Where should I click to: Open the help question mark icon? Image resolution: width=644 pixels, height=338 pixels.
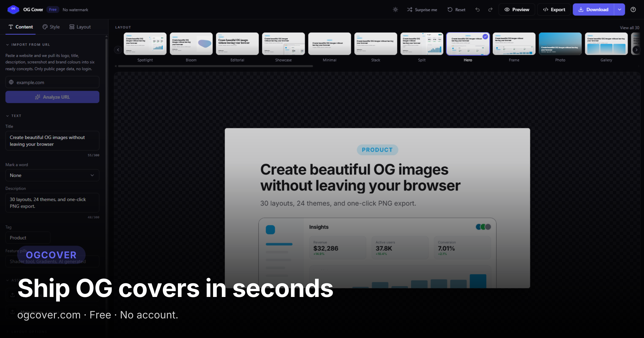point(633,10)
